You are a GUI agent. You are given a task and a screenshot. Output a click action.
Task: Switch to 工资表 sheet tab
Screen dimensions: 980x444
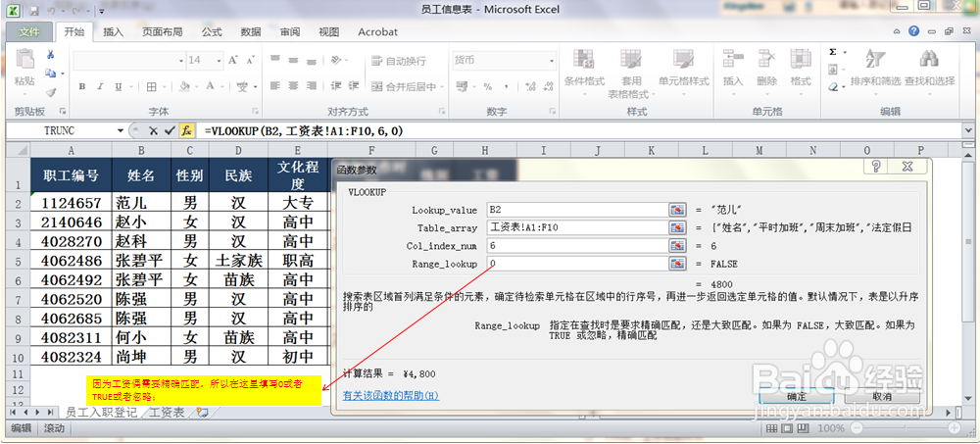click(x=167, y=412)
